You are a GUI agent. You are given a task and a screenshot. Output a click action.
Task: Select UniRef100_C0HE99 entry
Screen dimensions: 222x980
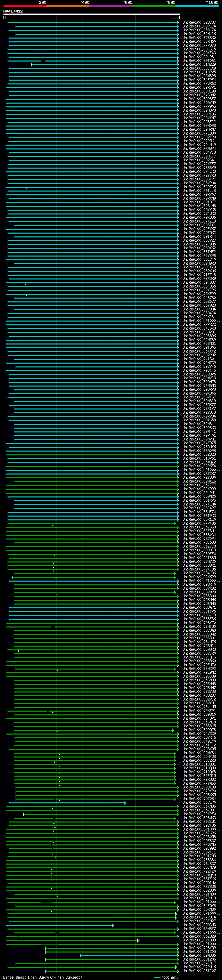coord(199,91)
